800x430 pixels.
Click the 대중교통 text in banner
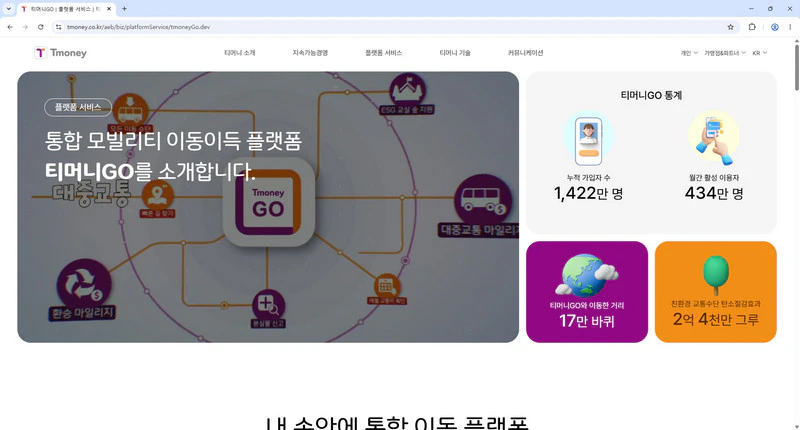[x=92, y=194]
